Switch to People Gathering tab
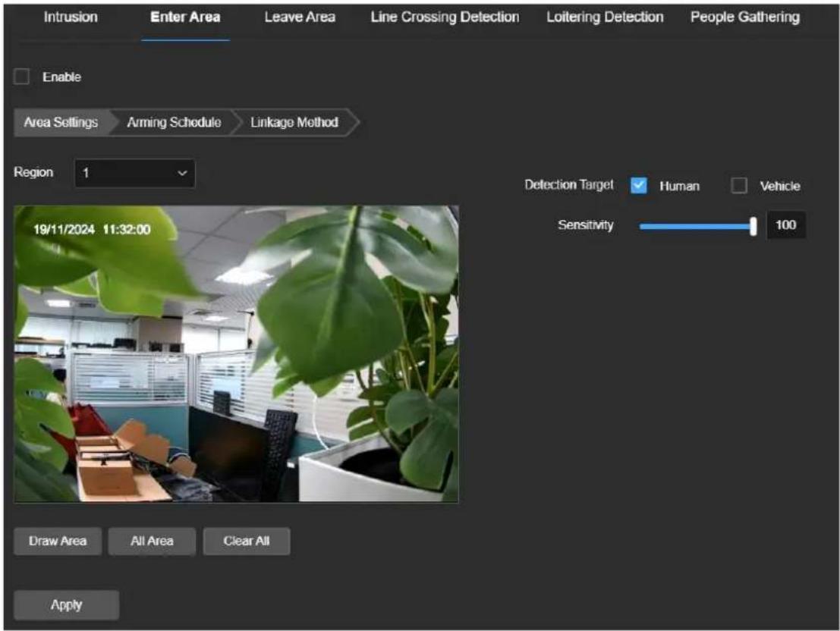The width and height of the screenshot is (840, 631). tap(744, 17)
